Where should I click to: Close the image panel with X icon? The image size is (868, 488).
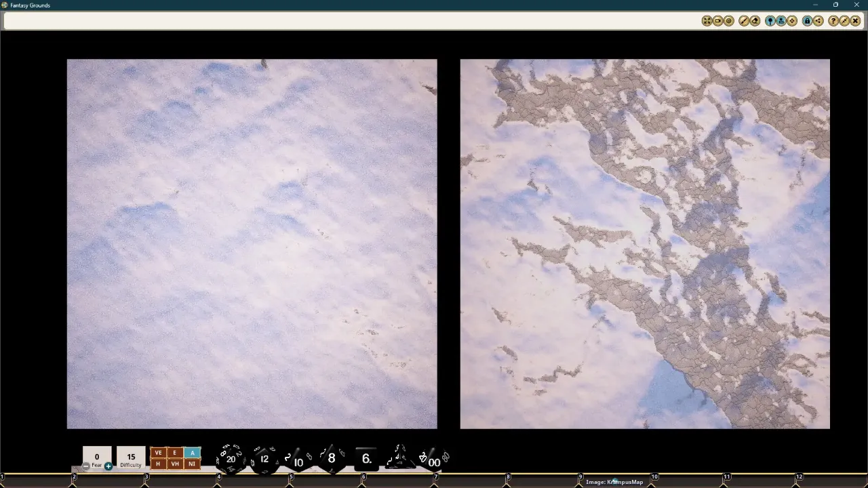(855, 21)
